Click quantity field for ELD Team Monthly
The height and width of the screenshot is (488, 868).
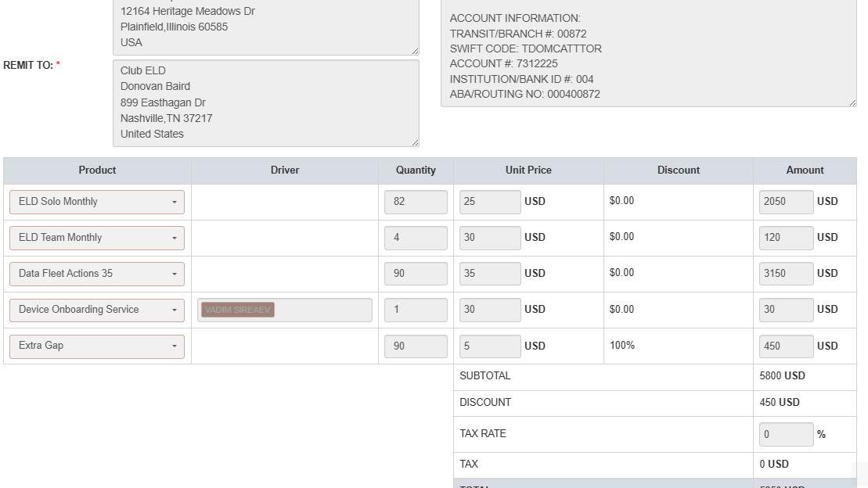tap(416, 238)
